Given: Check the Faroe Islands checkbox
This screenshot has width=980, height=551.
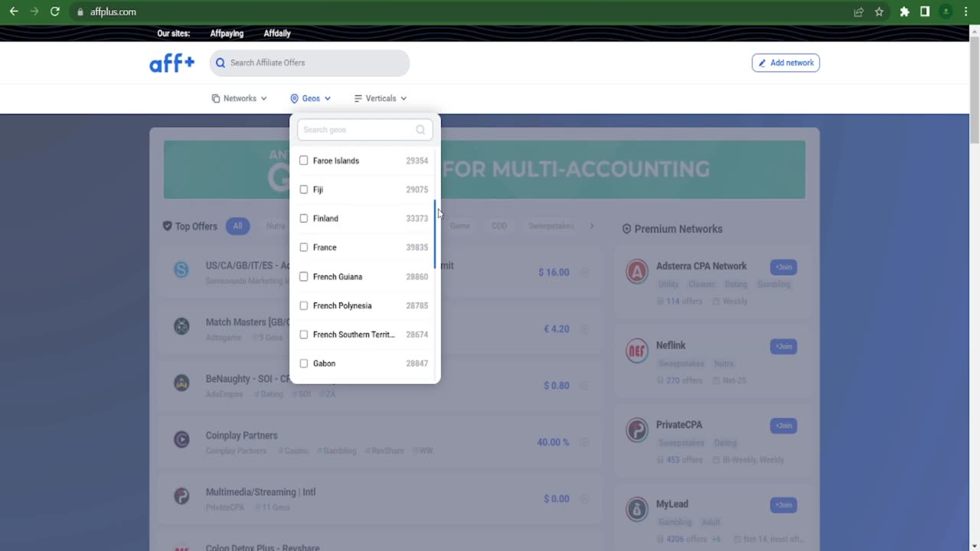Looking at the screenshot, I should click(x=304, y=161).
